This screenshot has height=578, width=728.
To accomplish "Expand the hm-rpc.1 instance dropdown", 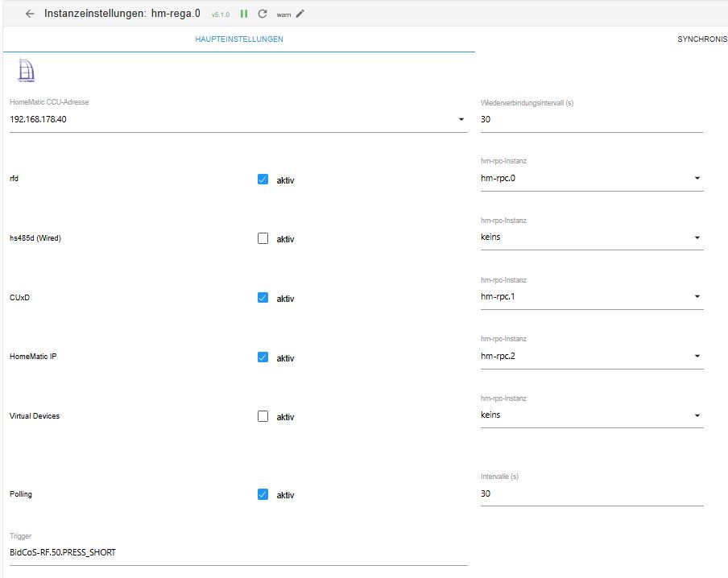I will click(x=697, y=296).
